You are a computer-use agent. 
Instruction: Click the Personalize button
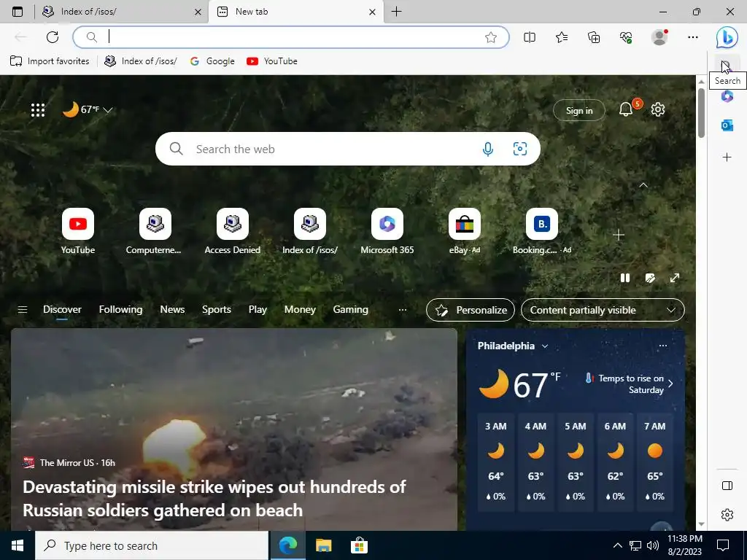click(x=471, y=310)
